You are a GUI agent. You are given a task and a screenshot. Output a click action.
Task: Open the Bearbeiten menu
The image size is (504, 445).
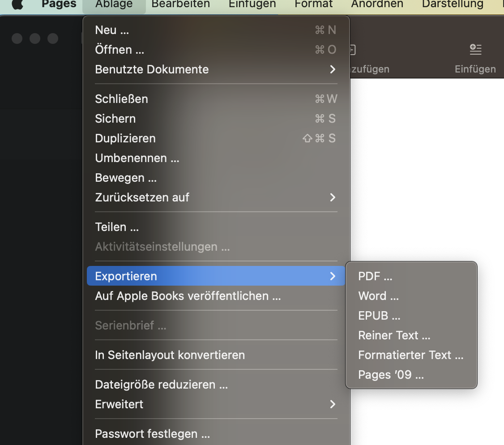tap(180, 4)
